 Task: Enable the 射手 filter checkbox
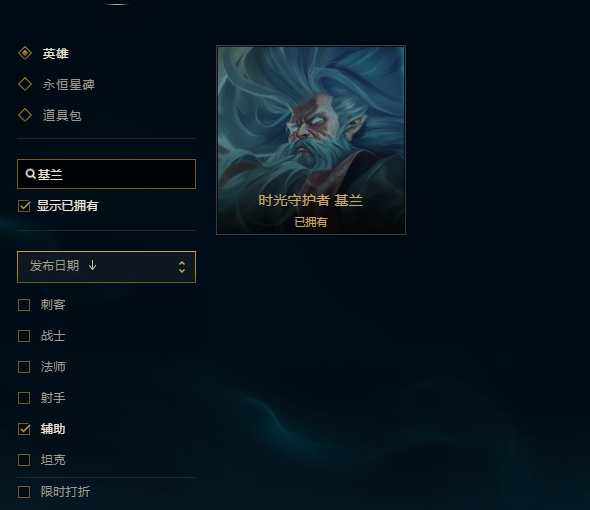click(24, 398)
